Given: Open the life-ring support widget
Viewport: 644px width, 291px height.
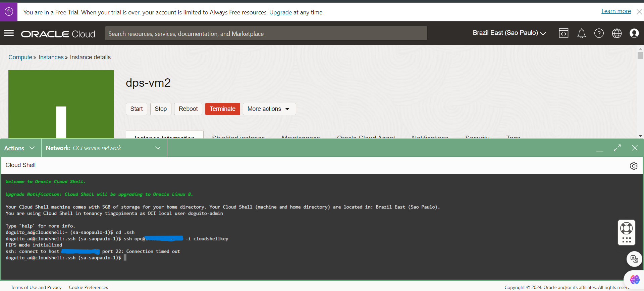Looking at the screenshot, I should point(627,233).
